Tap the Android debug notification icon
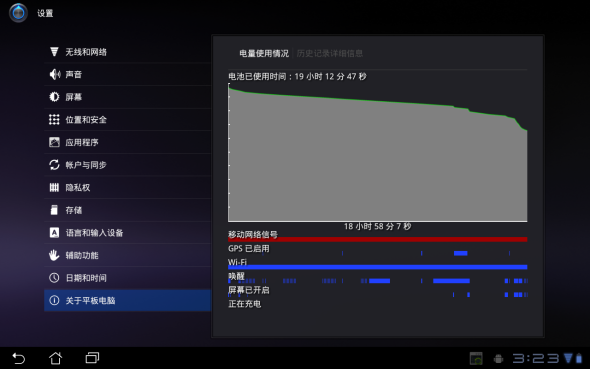Image resolution: width=590 pixels, height=369 pixels. (x=498, y=359)
